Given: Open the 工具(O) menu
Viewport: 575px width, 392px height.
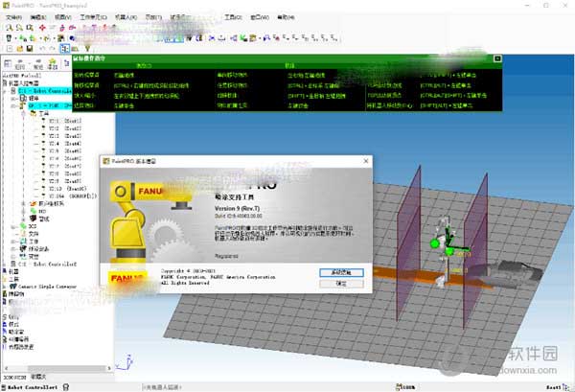Looking at the screenshot, I should coord(233,17).
